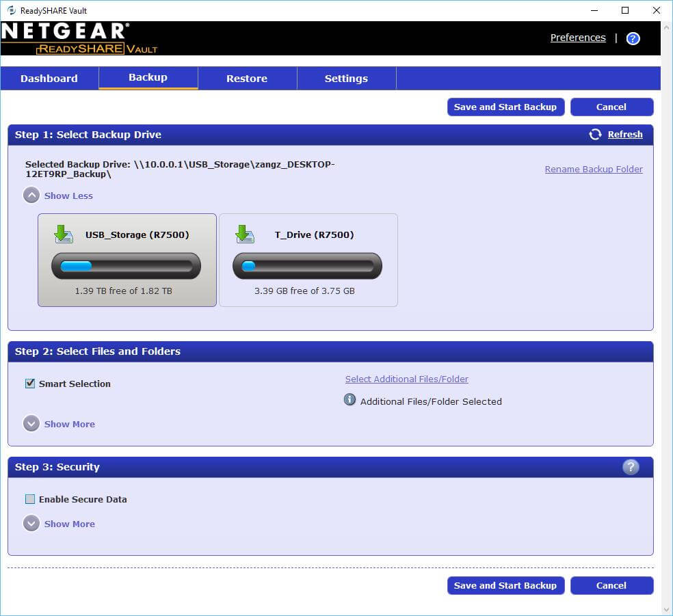Click the USB_Storage drive download icon

coord(64,235)
